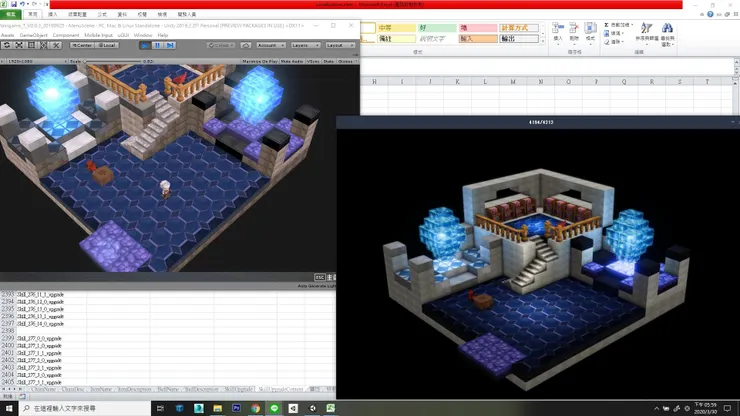Pause the Unity game

158,45
